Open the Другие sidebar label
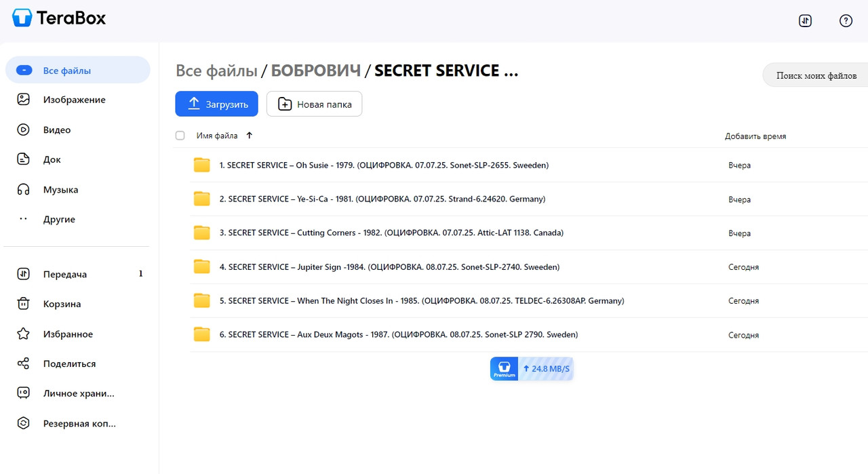868x474 pixels. tap(59, 219)
